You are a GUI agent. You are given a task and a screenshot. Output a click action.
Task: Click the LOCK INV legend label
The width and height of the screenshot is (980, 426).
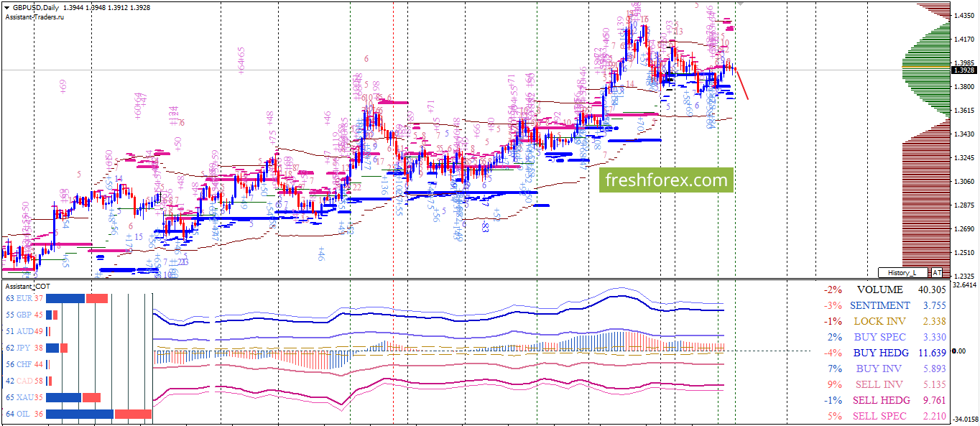pyautogui.click(x=879, y=321)
